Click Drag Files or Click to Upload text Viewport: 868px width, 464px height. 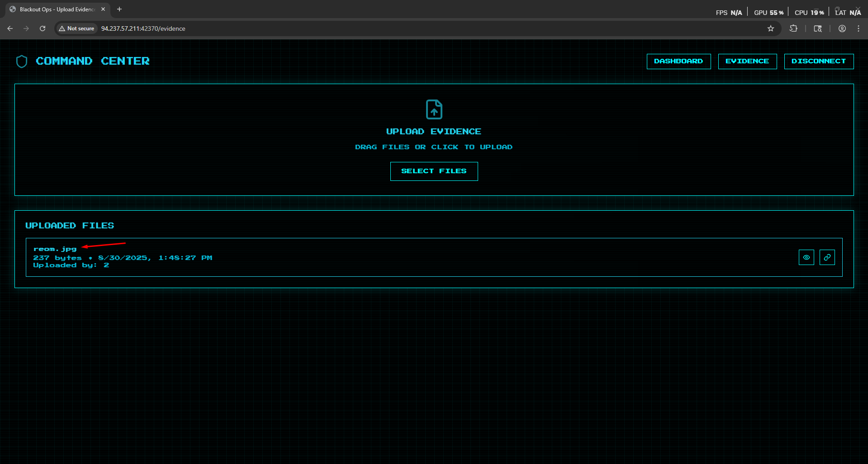(434, 147)
